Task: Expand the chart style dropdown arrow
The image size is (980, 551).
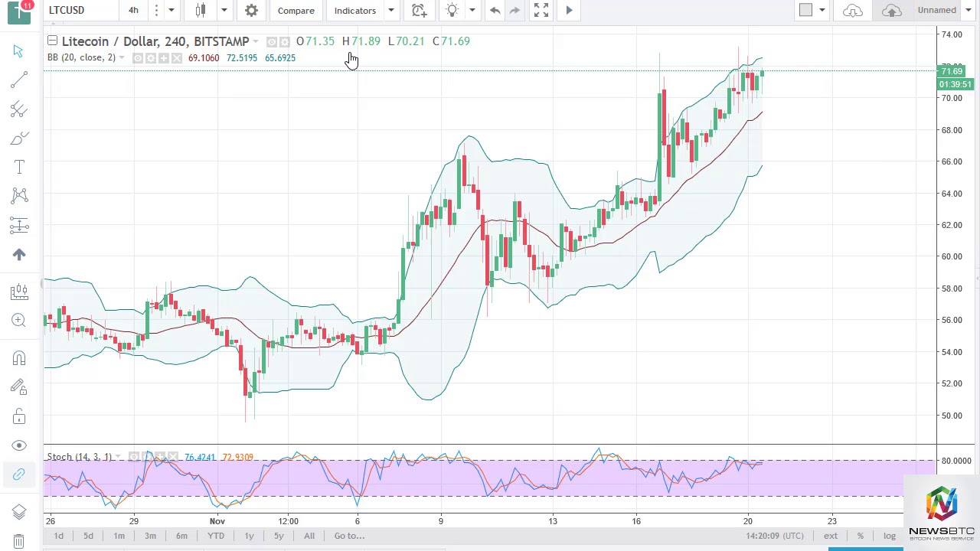Action: tap(224, 10)
